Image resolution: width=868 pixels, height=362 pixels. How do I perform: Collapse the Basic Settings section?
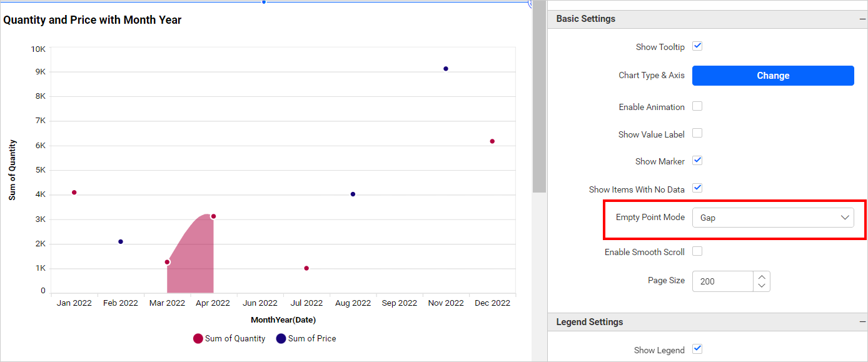click(x=862, y=19)
